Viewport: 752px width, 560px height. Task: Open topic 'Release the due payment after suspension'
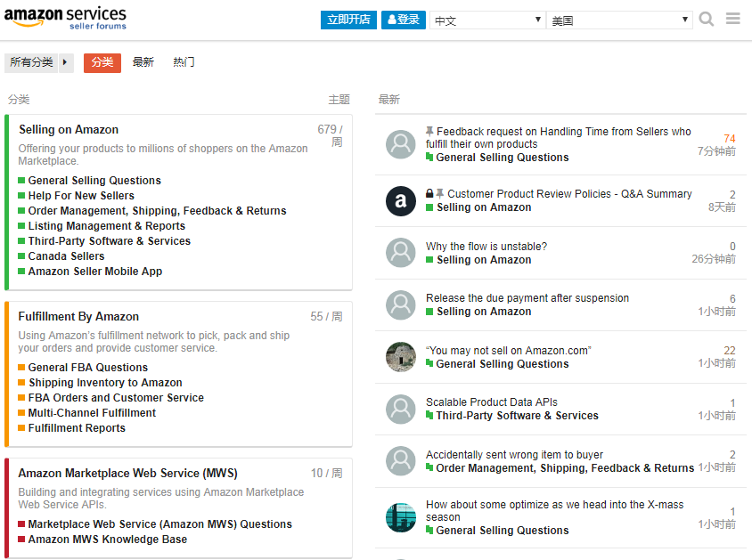pyautogui.click(x=527, y=298)
